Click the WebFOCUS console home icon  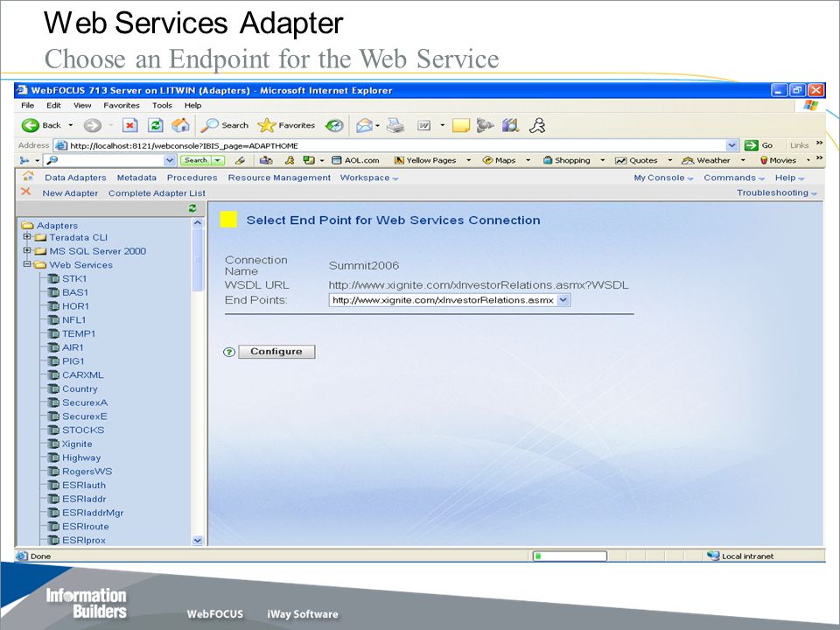click(x=28, y=176)
